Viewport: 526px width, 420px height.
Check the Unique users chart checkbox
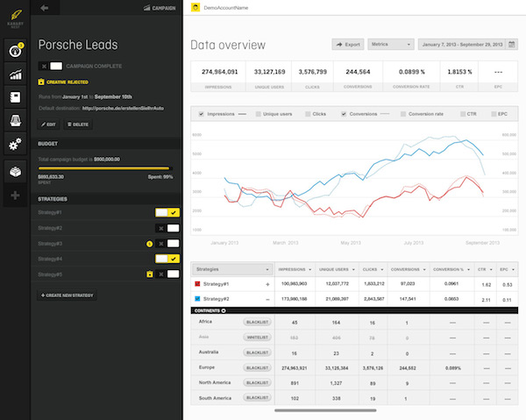[258, 114]
